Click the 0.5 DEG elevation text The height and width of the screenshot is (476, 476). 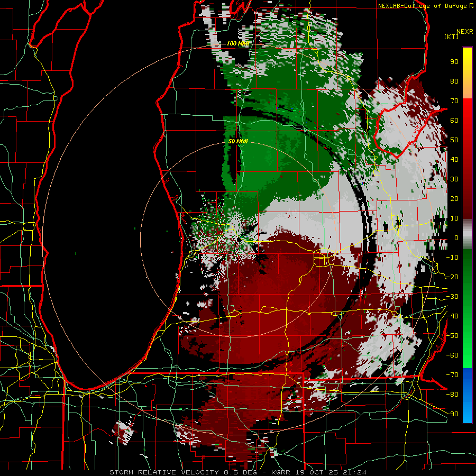239,472
